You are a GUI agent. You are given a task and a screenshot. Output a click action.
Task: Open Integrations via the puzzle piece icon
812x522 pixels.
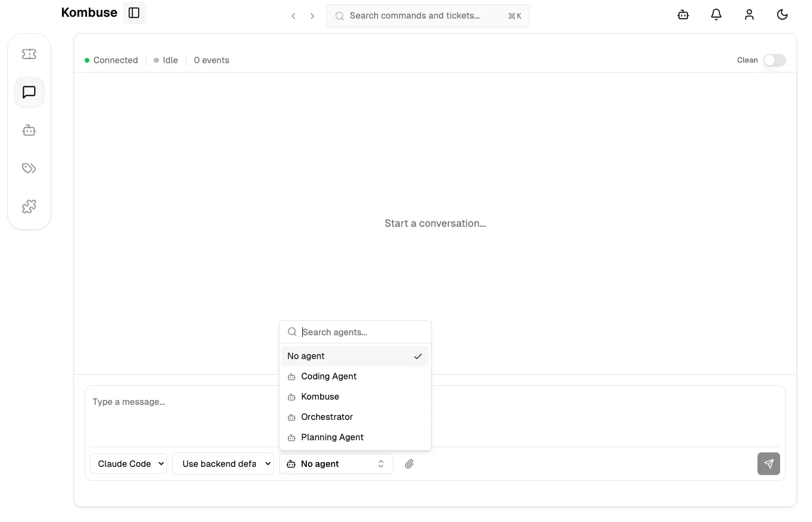(x=29, y=206)
